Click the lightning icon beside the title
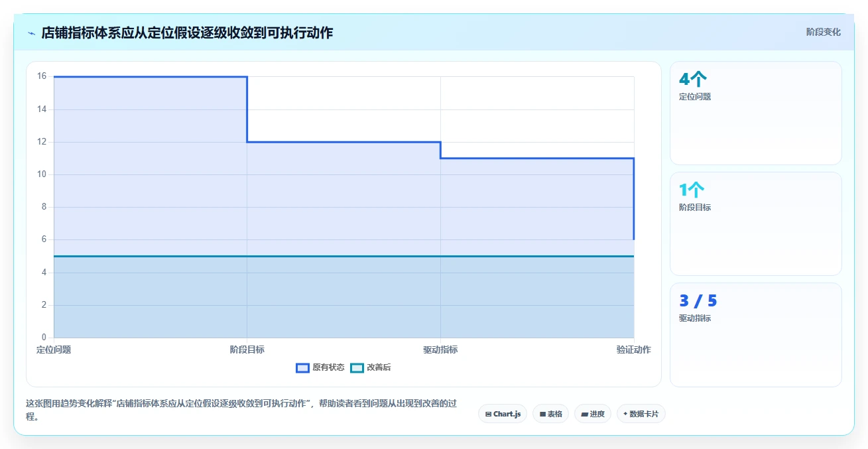The width and height of the screenshot is (868, 449). pyautogui.click(x=32, y=32)
